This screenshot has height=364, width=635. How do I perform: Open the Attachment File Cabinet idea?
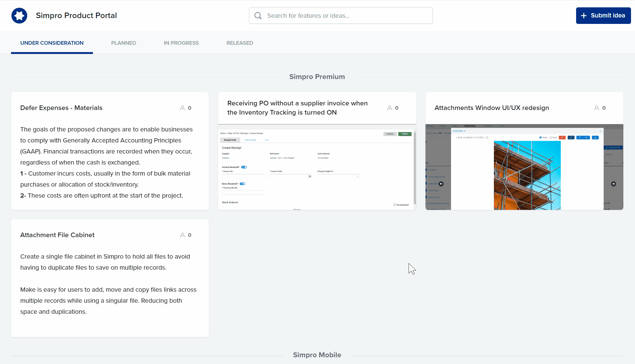(57, 235)
